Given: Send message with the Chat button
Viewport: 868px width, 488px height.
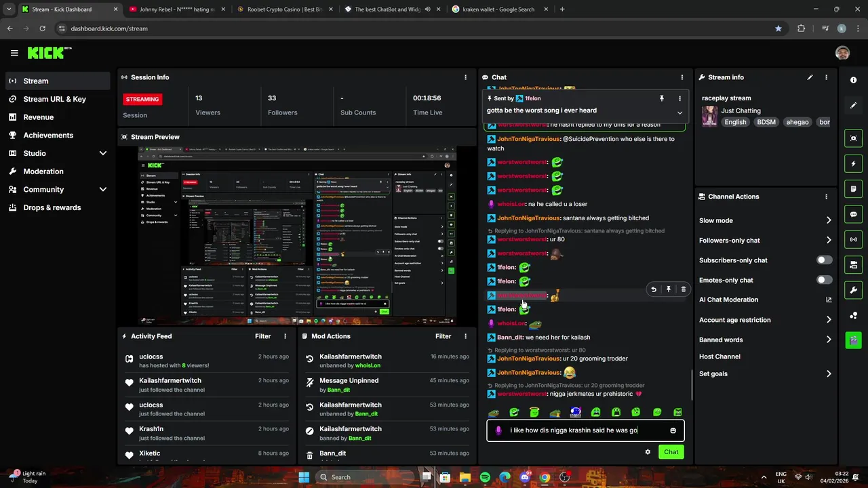Looking at the screenshot, I should point(671,452).
